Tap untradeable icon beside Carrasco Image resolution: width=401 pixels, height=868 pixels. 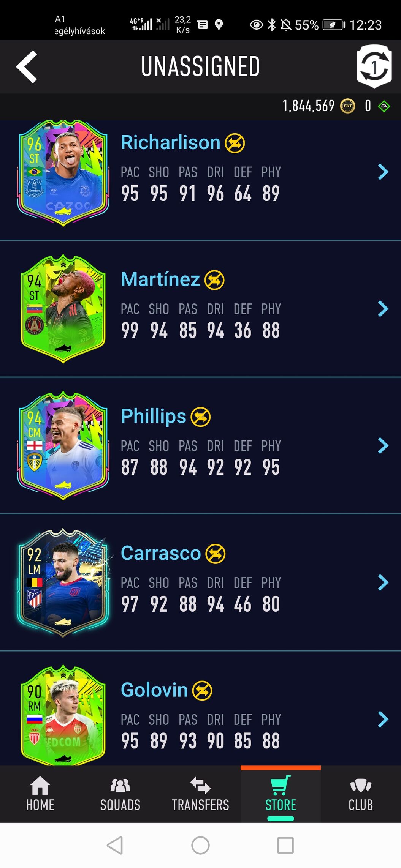click(216, 554)
